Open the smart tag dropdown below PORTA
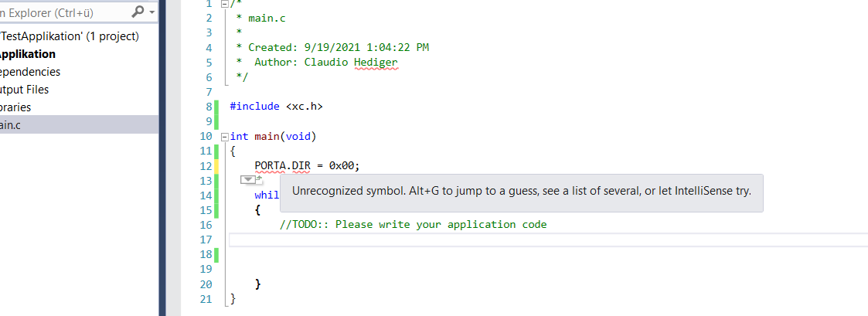The image size is (868, 316). (248, 179)
